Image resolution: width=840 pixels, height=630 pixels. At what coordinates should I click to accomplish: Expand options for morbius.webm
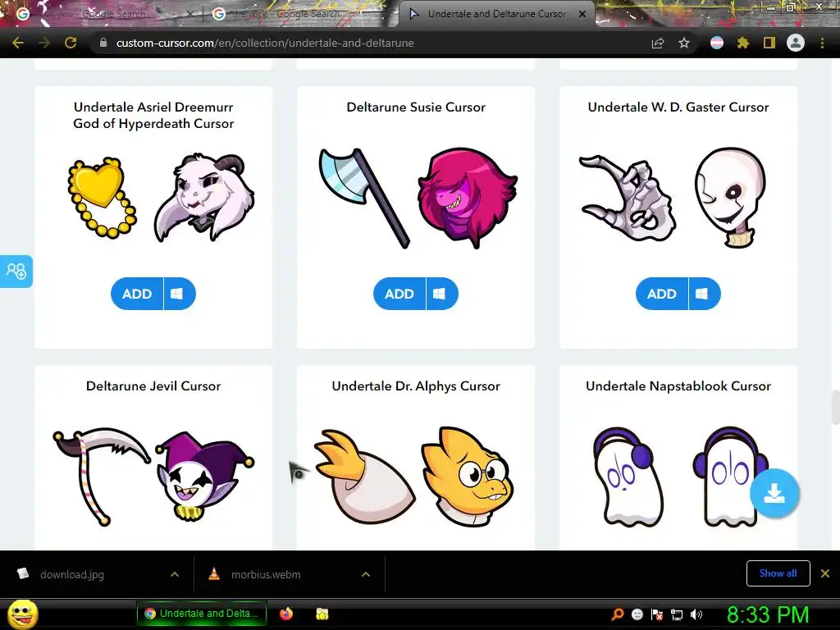click(x=366, y=574)
